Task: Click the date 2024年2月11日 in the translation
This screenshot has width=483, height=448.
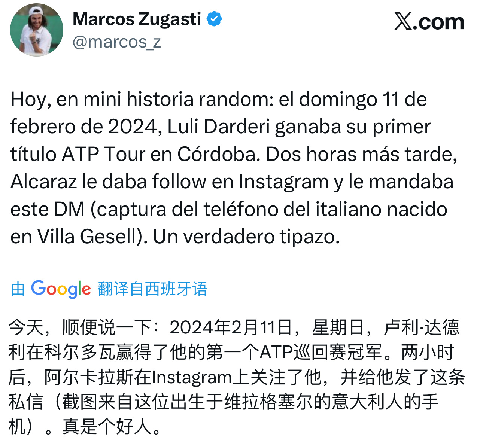Action: pyautogui.click(x=231, y=327)
